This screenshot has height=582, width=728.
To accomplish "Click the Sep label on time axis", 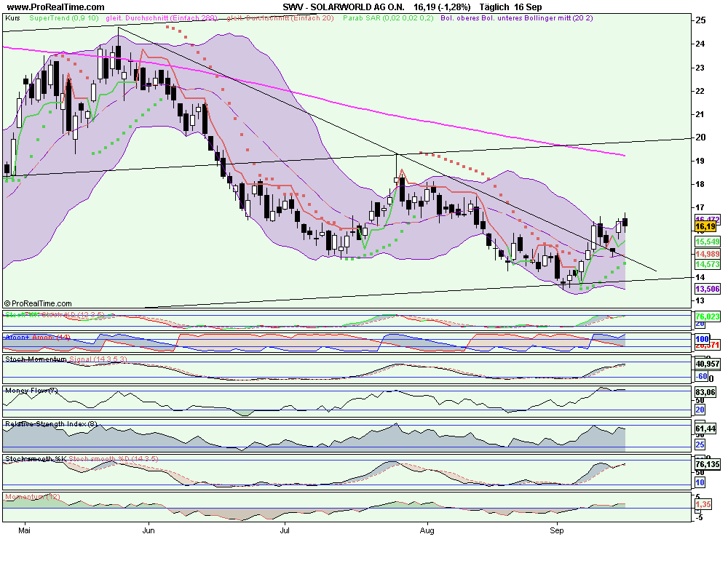I will (556, 530).
